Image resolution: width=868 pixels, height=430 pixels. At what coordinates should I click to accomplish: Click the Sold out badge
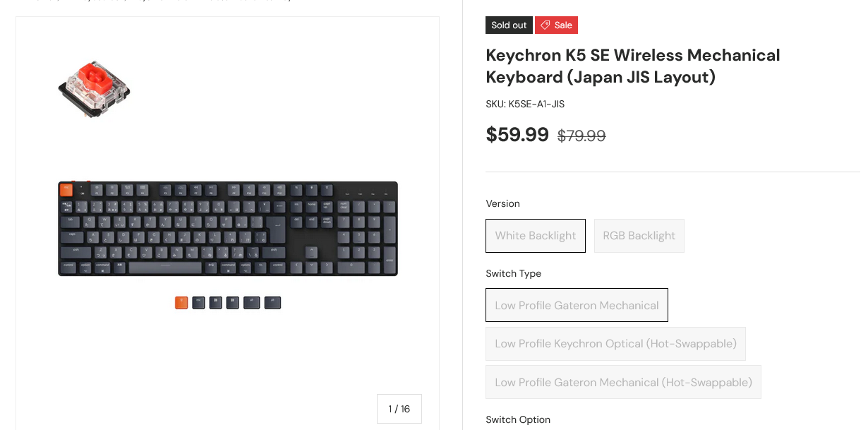509,25
